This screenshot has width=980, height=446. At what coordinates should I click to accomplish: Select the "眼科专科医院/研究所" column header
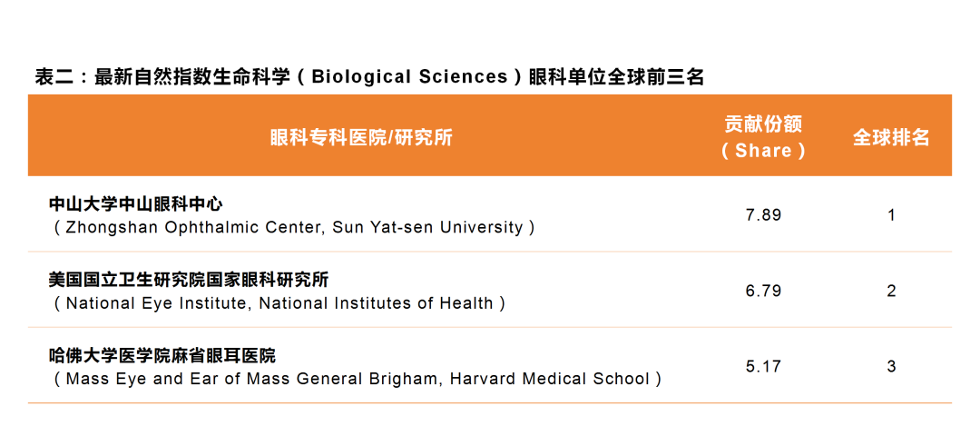(x=361, y=137)
